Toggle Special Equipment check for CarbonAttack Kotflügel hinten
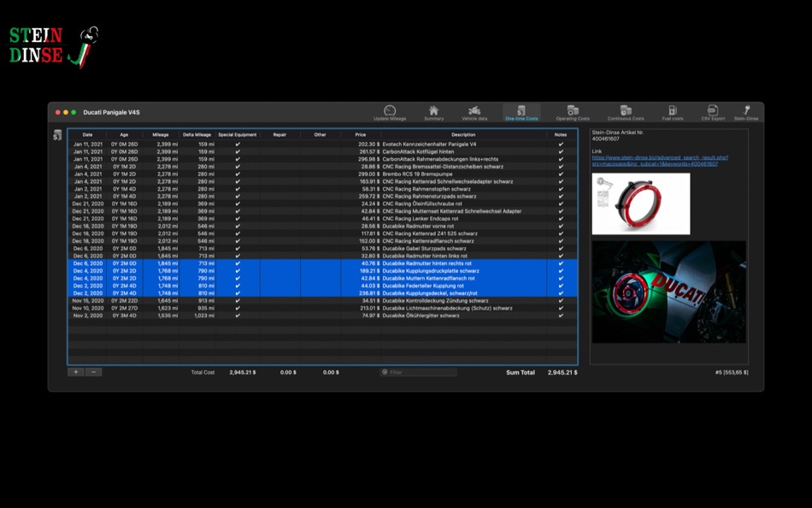This screenshot has height=508, width=812. click(238, 152)
